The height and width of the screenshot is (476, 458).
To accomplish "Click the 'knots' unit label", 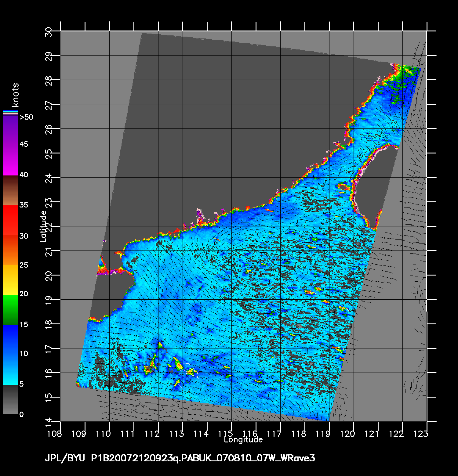I will click(15, 95).
